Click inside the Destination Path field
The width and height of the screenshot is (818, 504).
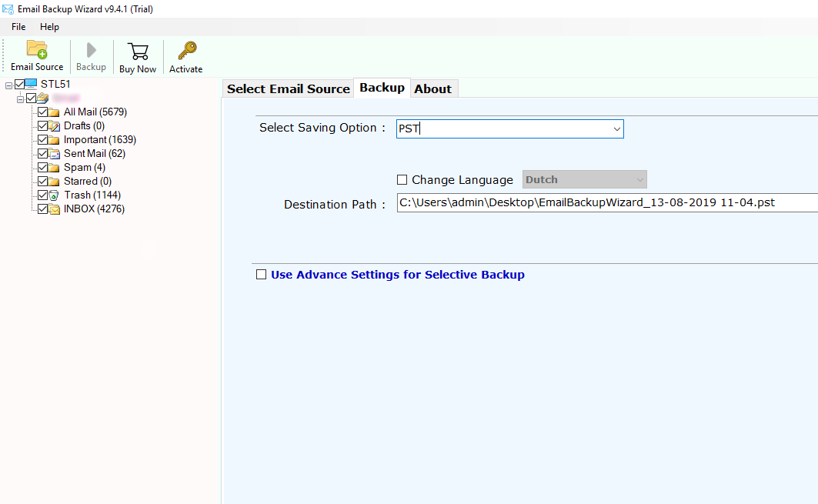607,202
